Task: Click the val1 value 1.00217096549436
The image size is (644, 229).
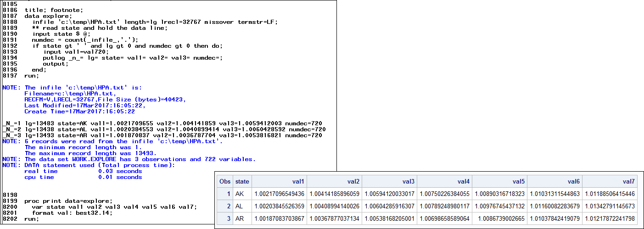Action: click(280, 194)
